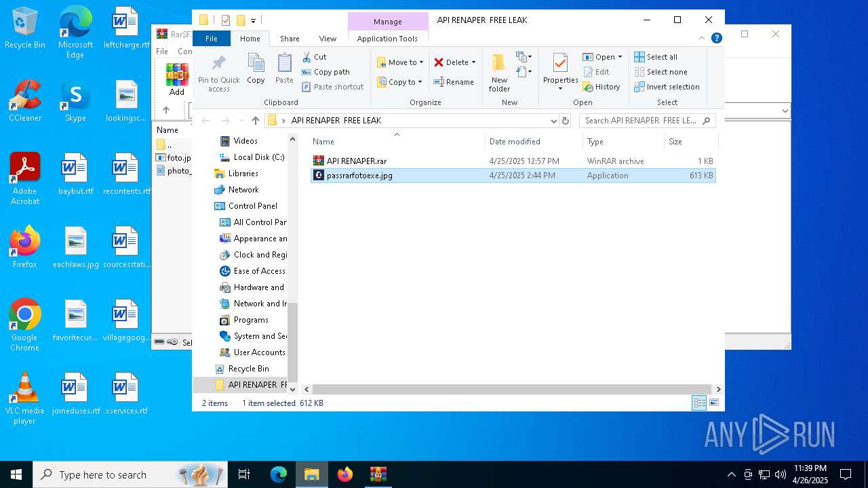Open file Properties from ribbon
The image size is (868, 488).
coord(560,71)
